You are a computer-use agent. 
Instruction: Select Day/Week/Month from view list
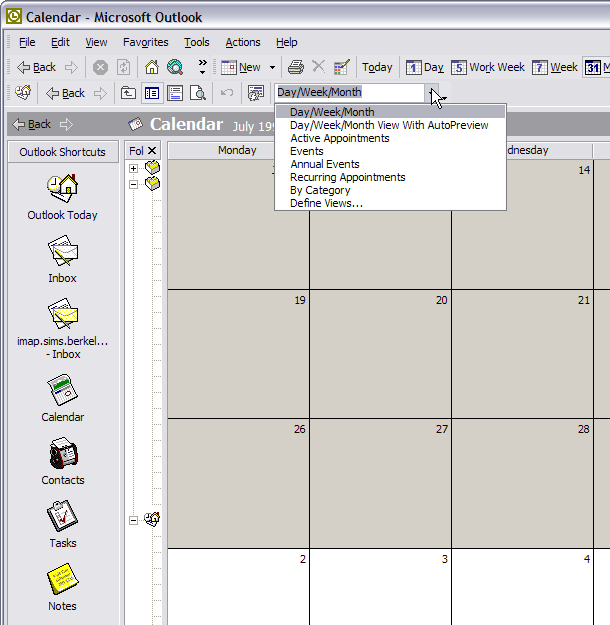(x=391, y=112)
